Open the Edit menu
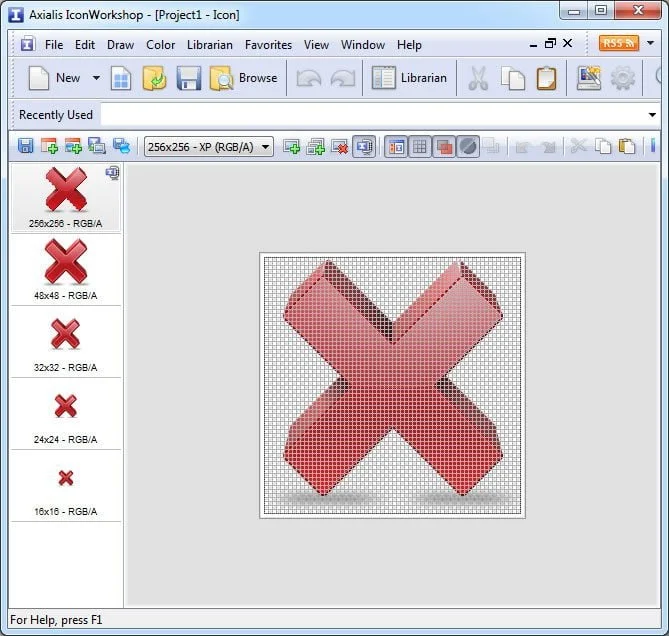The height and width of the screenshot is (636, 669). (85, 45)
